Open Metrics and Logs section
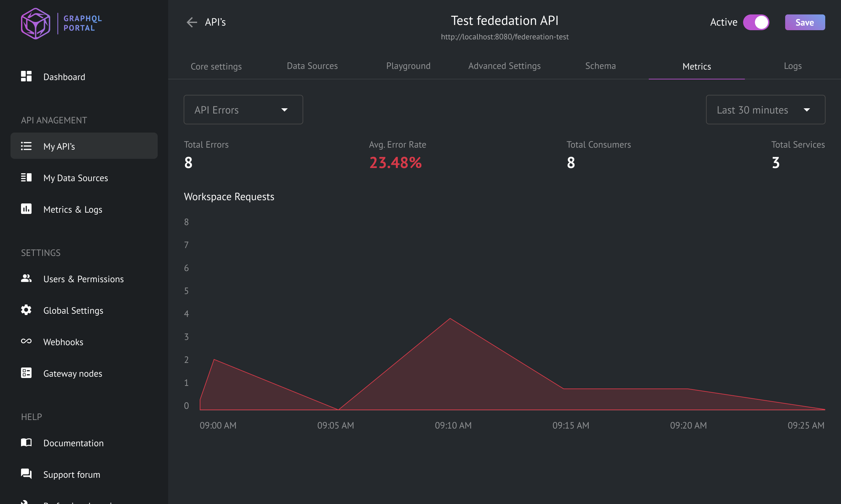The width and height of the screenshot is (841, 504). point(73,209)
